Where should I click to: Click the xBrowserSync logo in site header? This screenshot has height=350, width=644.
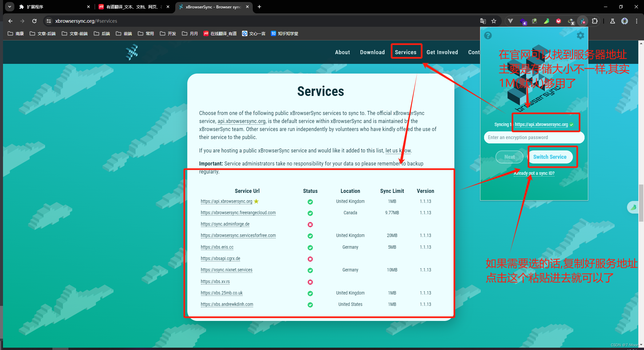pos(132,52)
